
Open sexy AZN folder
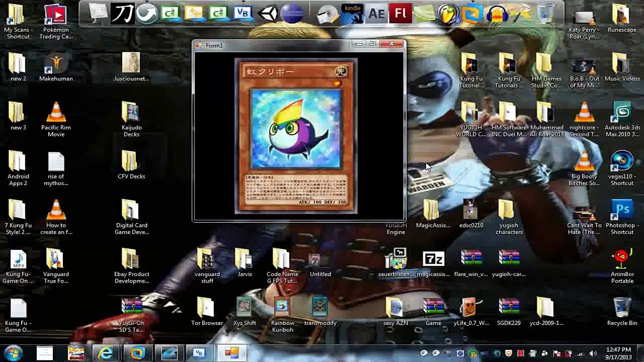396,312
